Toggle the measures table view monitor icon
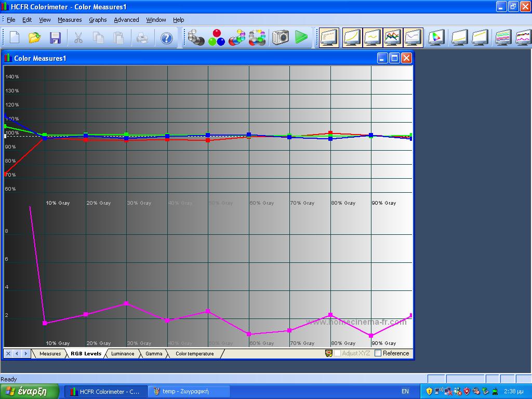The height and width of the screenshot is (399, 532). (329, 37)
